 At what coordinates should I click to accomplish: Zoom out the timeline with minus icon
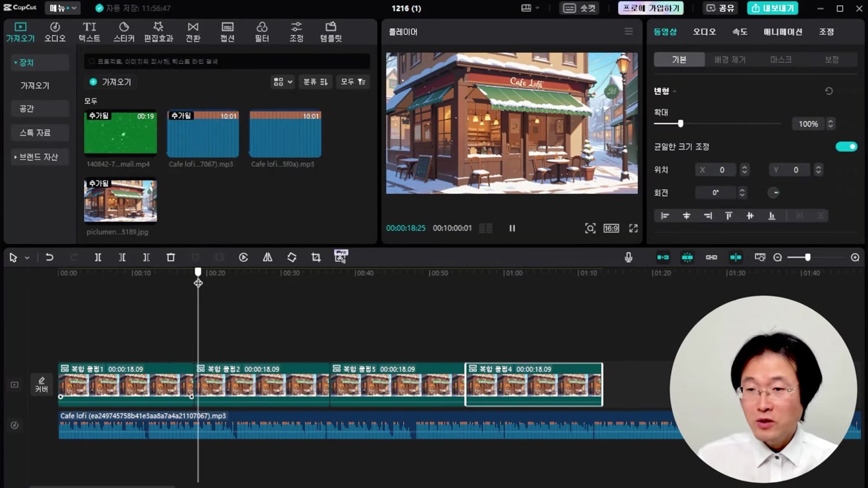pyautogui.click(x=778, y=258)
